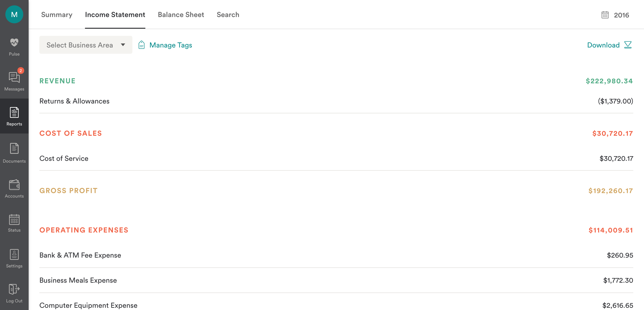The image size is (644, 310).
Task: Open the Pulse heartbeat icon
Action: point(14,43)
